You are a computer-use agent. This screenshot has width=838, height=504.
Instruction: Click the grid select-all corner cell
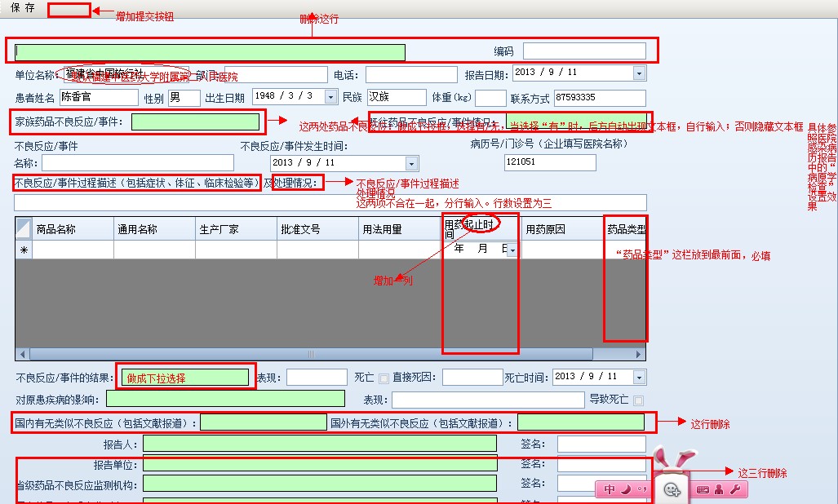pos(24,228)
